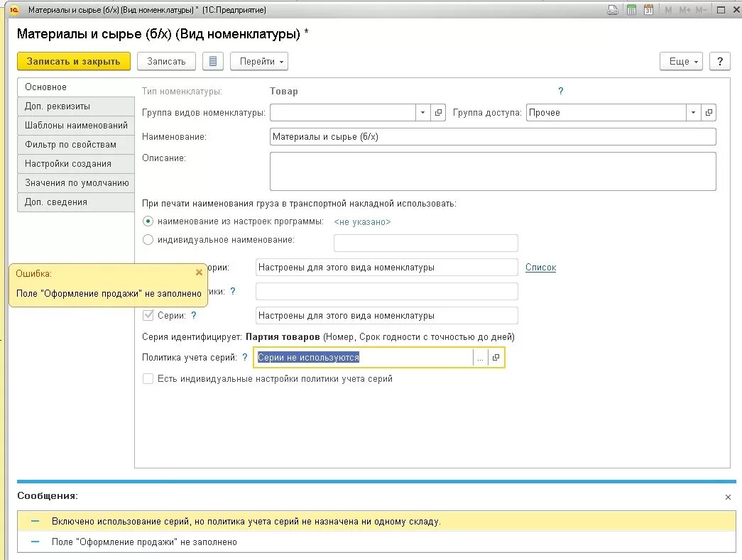Click the 1C application logo icon
Image resolution: width=742 pixels, height=560 pixels.
click(x=14, y=9)
